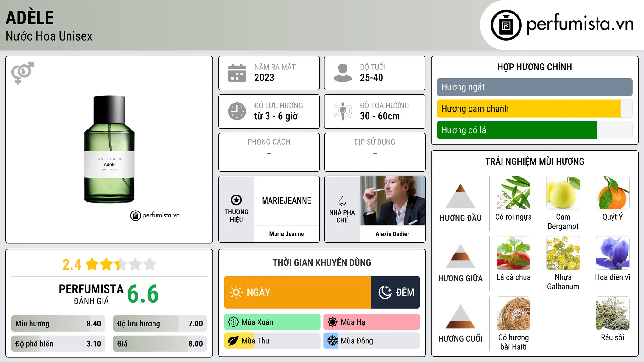The image size is (644, 362).
Task: Click the Mùi hương 8.40 score bar
Action: [58, 324]
